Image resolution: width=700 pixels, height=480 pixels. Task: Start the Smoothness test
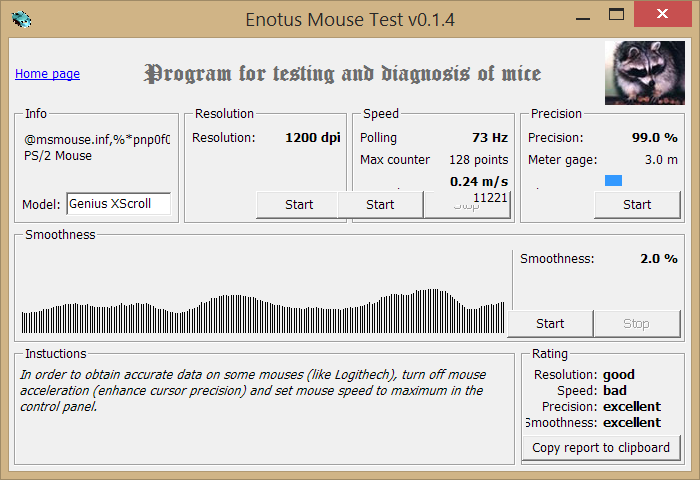pyautogui.click(x=550, y=323)
